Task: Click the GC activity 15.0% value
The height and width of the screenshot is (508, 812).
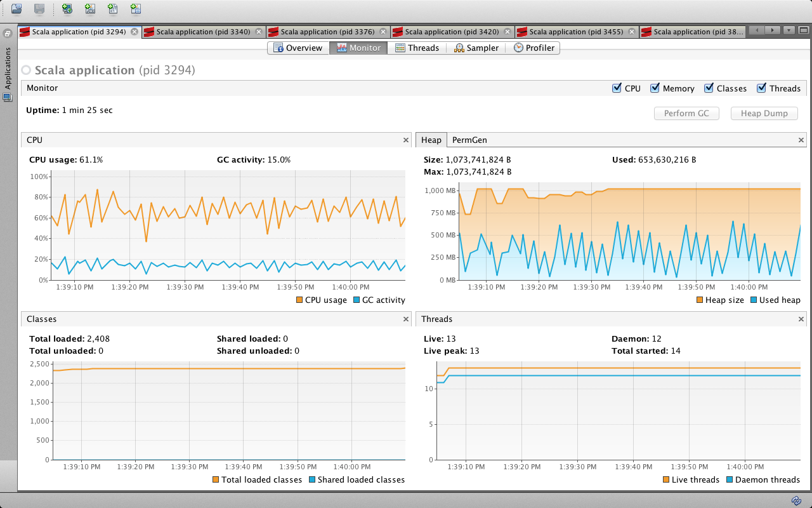Action: tap(278, 160)
